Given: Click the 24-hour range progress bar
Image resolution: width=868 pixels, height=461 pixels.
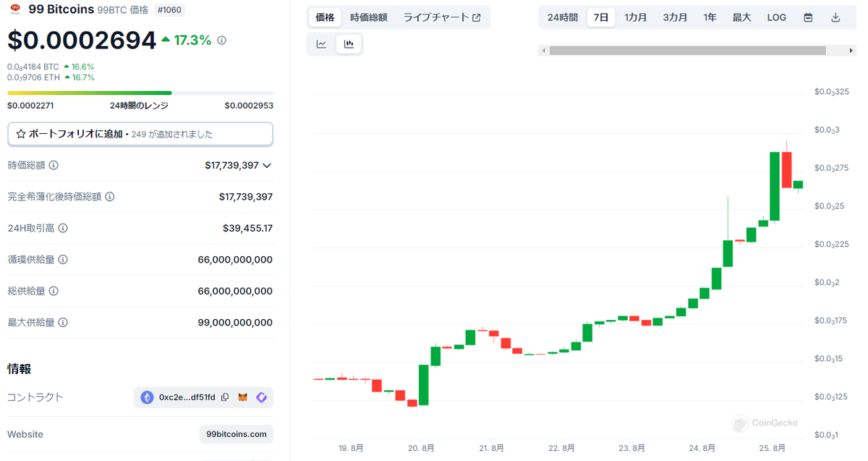Looking at the screenshot, I should [140, 93].
